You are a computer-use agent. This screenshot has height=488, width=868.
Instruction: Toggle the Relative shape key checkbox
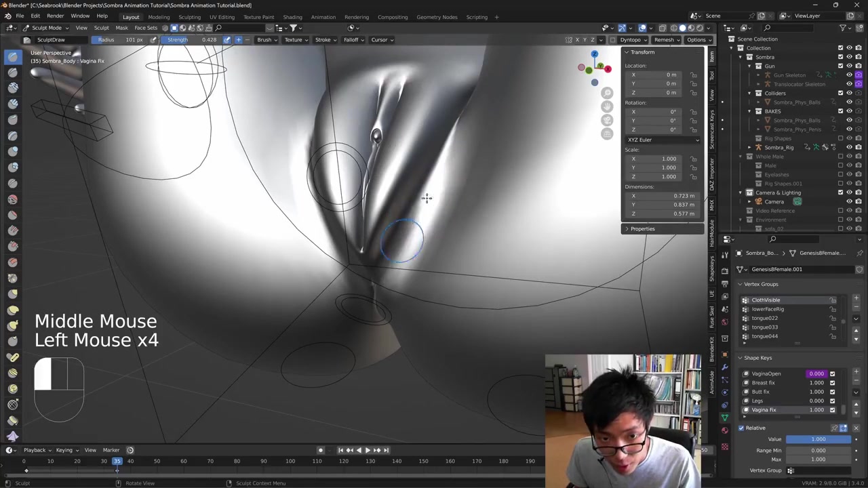741,428
